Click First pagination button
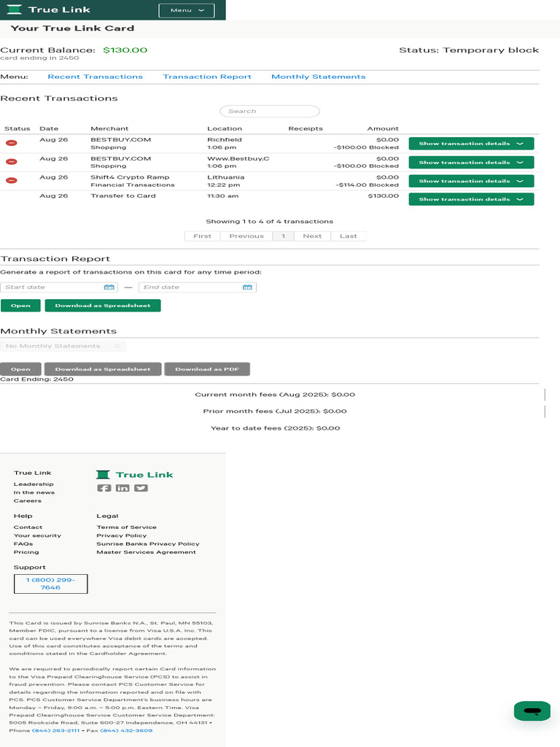 pyautogui.click(x=203, y=236)
